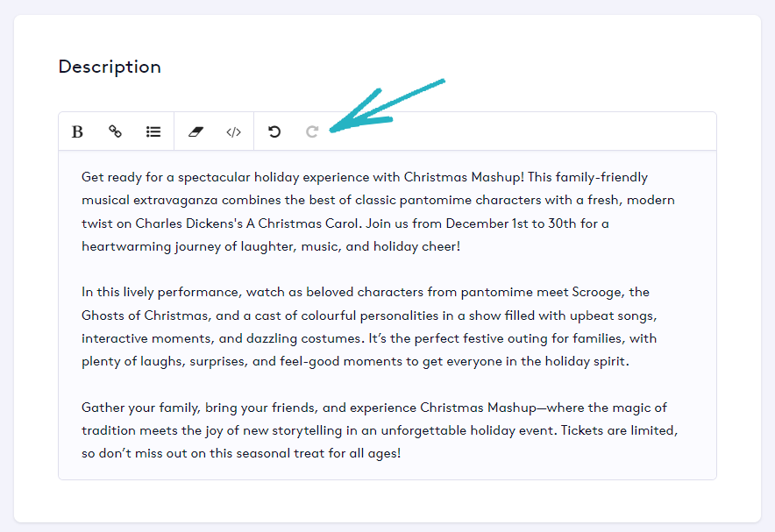Click the blank line between first two paragraphs
This screenshot has height=532, width=775.
pyautogui.click(x=351, y=269)
